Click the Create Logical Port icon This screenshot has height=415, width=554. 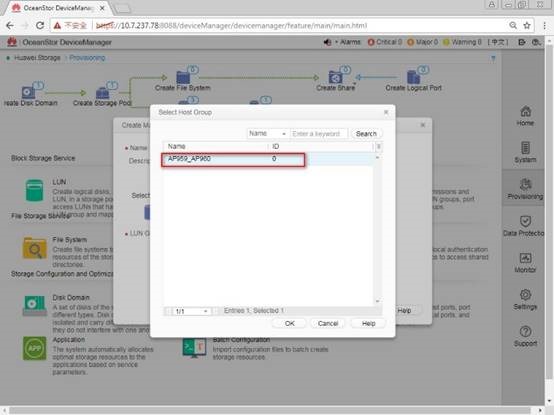coord(413,77)
